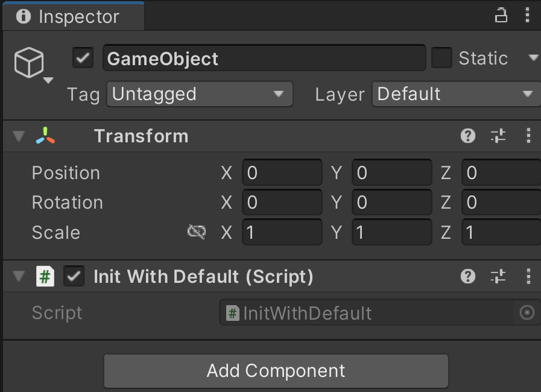Lock the Inspector with the padlock icon

[501, 16]
